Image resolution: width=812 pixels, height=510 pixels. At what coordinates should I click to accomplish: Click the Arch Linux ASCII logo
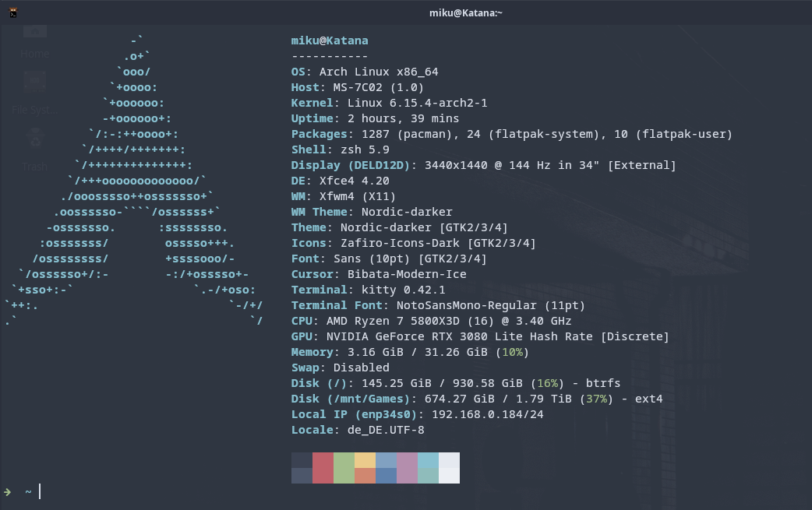pos(135,181)
